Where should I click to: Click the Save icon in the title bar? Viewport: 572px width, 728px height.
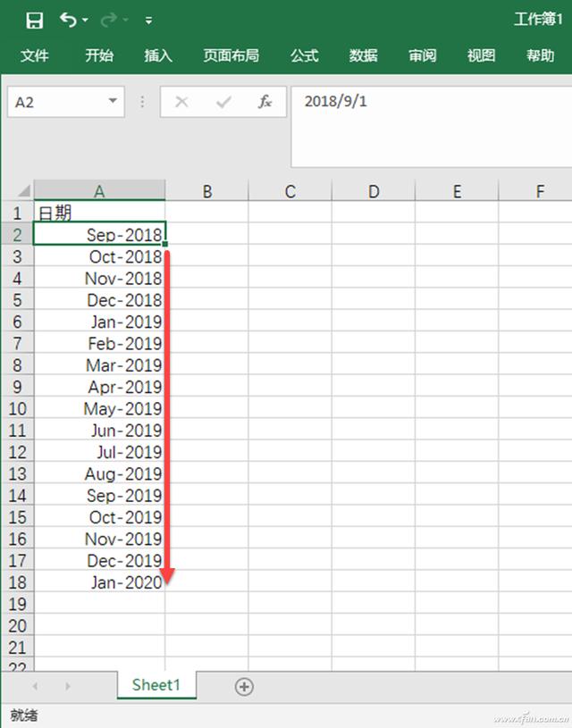pyautogui.click(x=34, y=21)
